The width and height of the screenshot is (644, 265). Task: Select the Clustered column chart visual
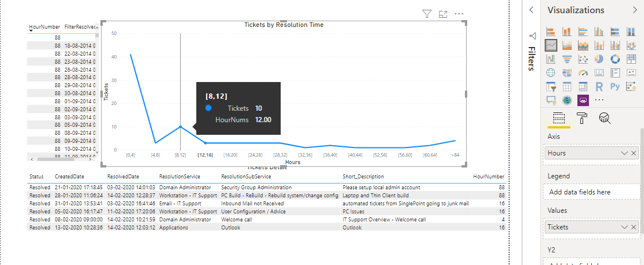(599, 31)
